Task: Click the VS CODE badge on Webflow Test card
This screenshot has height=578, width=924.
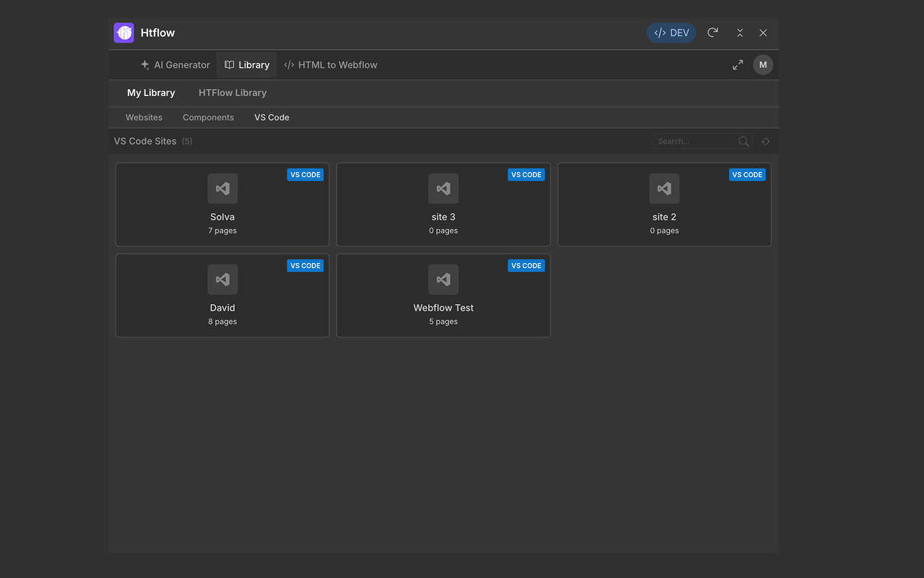Action: click(526, 266)
